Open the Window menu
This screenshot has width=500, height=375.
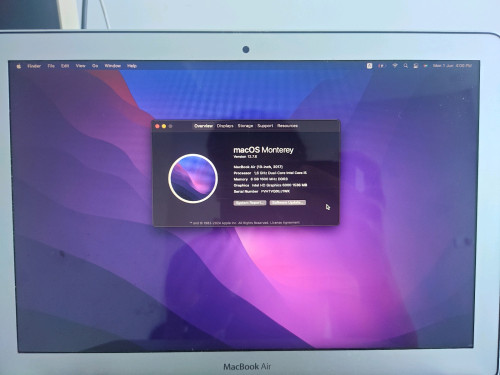pos(113,66)
